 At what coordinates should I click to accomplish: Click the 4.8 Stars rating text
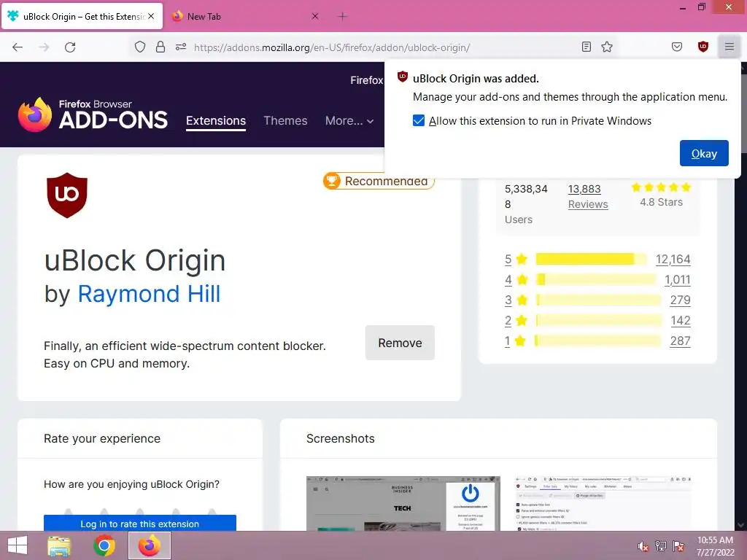661,202
